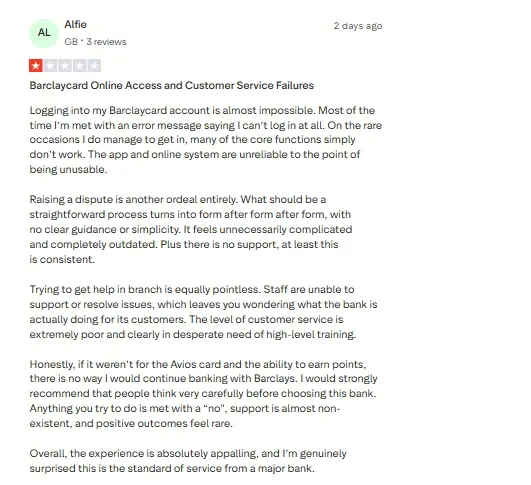Click the paragraph starting "Raising a dispute"
This screenshot has width=531, height=485.
pos(191,229)
